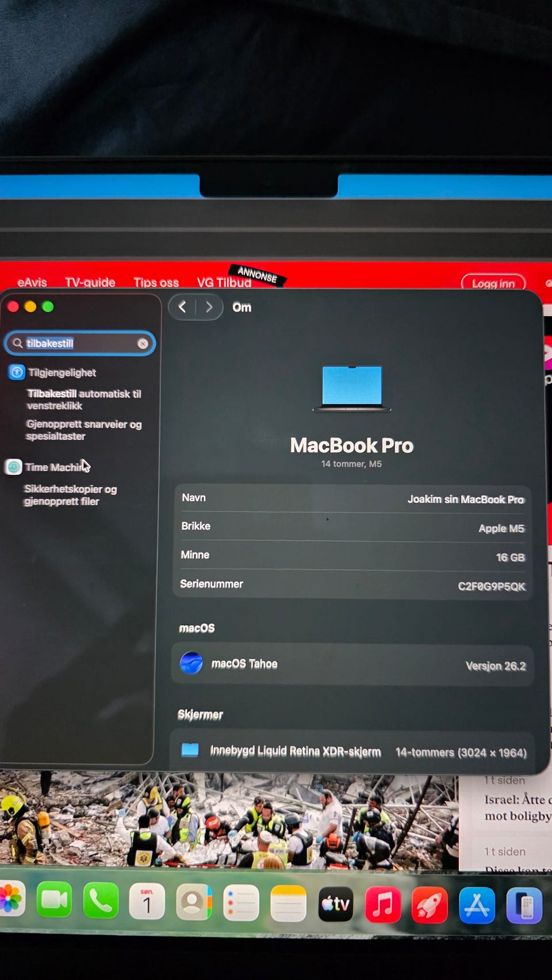This screenshot has width=552, height=980.
Task: Click the computer name 'Joakim sin MacBook Pro'
Action: [x=466, y=499]
